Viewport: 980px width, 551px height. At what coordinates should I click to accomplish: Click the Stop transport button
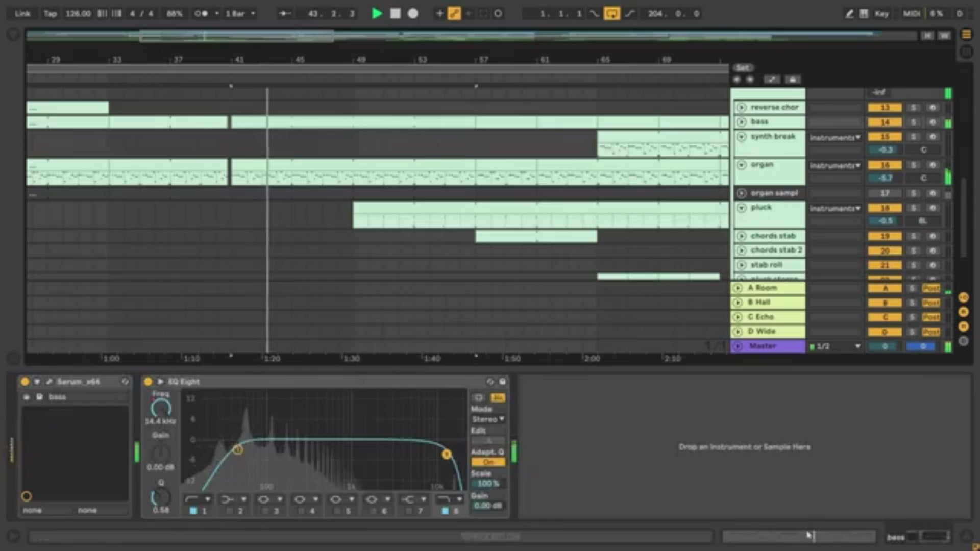(x=395, y=14)
